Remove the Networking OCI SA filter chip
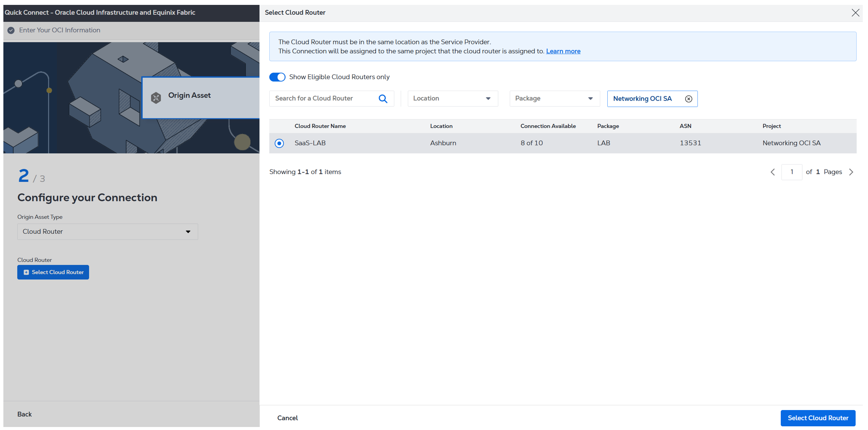 tap(688, 99)
